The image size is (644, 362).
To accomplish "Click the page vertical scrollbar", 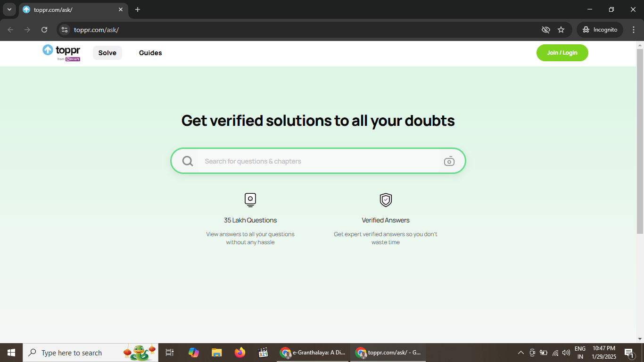I will tap(640, 141).
